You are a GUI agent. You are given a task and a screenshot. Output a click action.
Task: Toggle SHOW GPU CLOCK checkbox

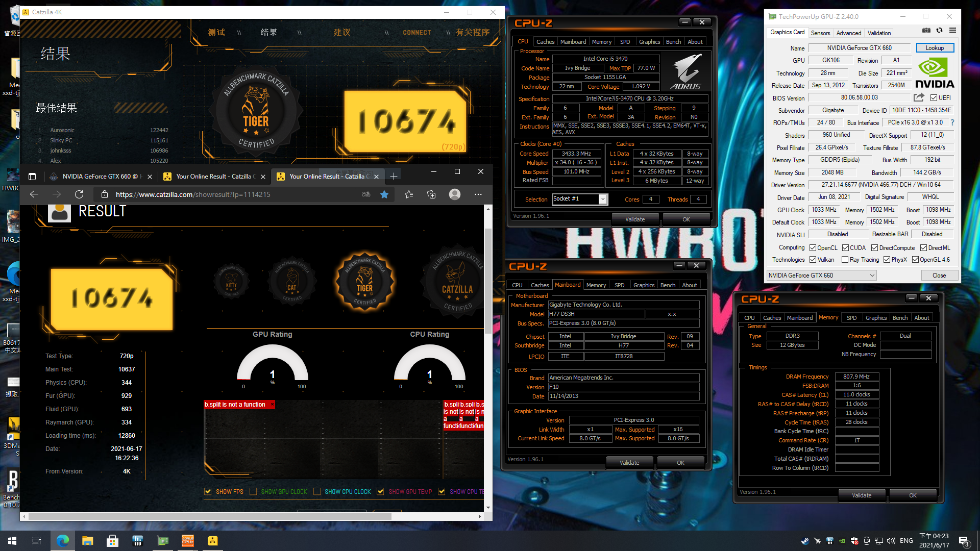(253, 491)
